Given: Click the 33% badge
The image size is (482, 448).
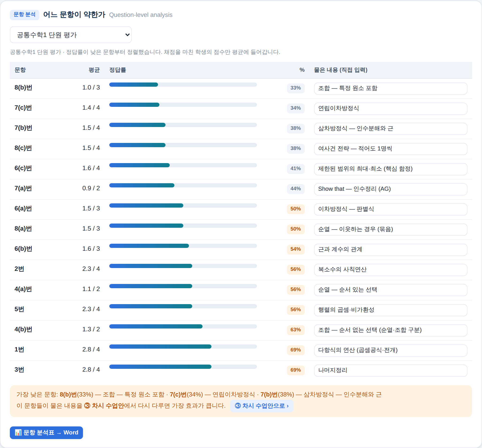Looking at the screenshot, I should [296, 88].
